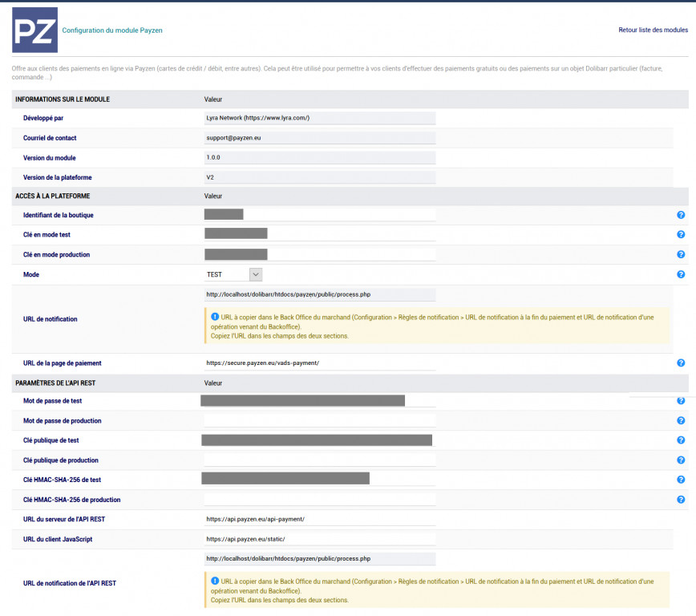Focus the Clé en mode production field
The height and width of the screenshot is (616, 696).
click(320, 254)
